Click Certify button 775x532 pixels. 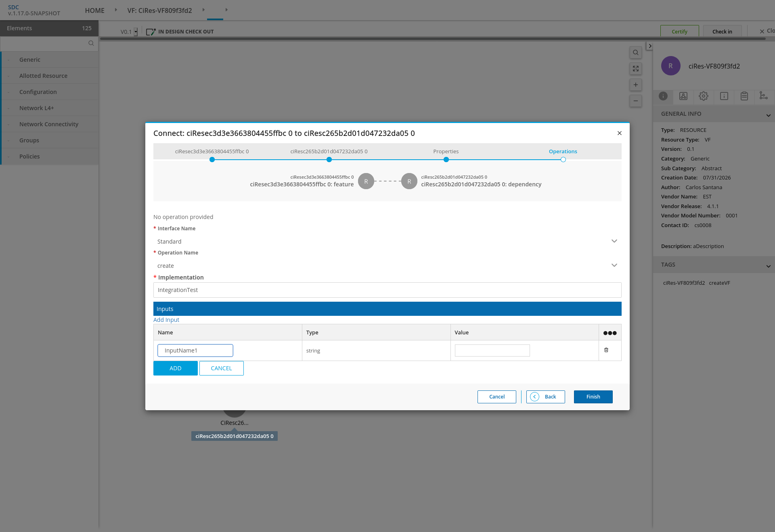tap(679, 31)
